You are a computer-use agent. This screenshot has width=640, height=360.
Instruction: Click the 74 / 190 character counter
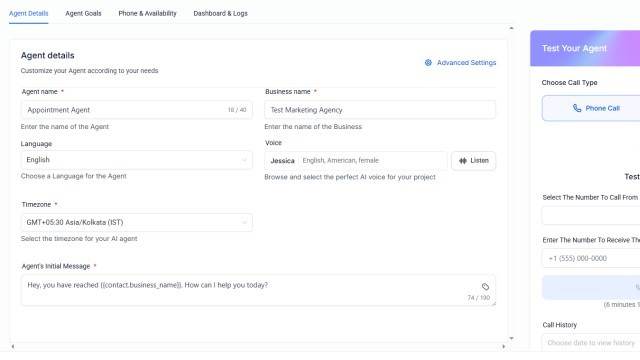(479, 298)
